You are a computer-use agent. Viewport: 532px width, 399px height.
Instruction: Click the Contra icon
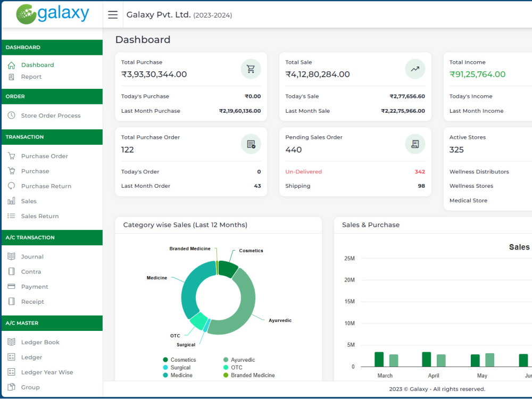[x=12, y=271]
